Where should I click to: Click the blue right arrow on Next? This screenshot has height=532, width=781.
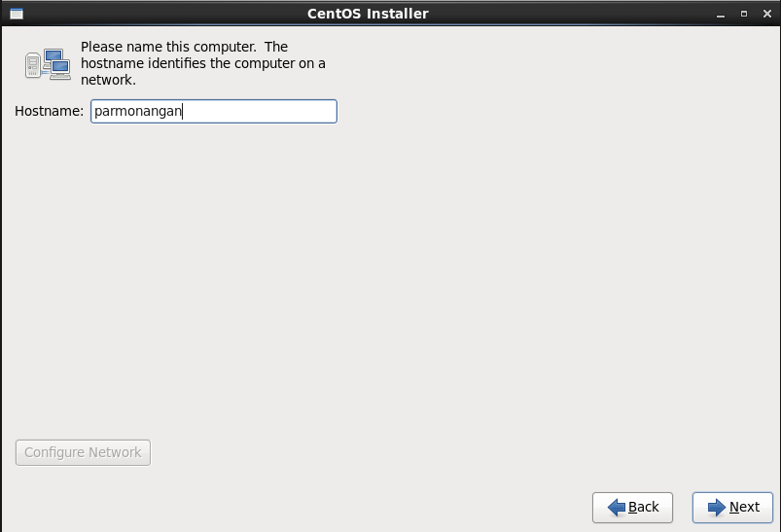tap(717, 507)
